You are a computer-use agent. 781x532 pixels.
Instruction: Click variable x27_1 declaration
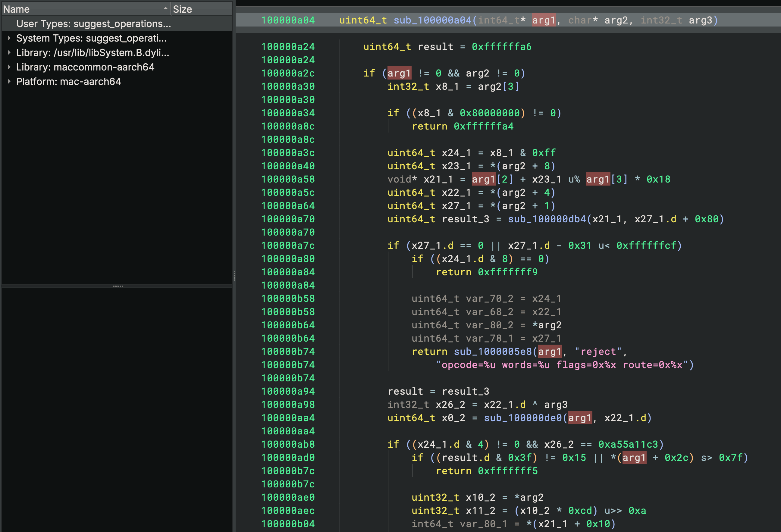pyautogui.click(x=457, y=206)
